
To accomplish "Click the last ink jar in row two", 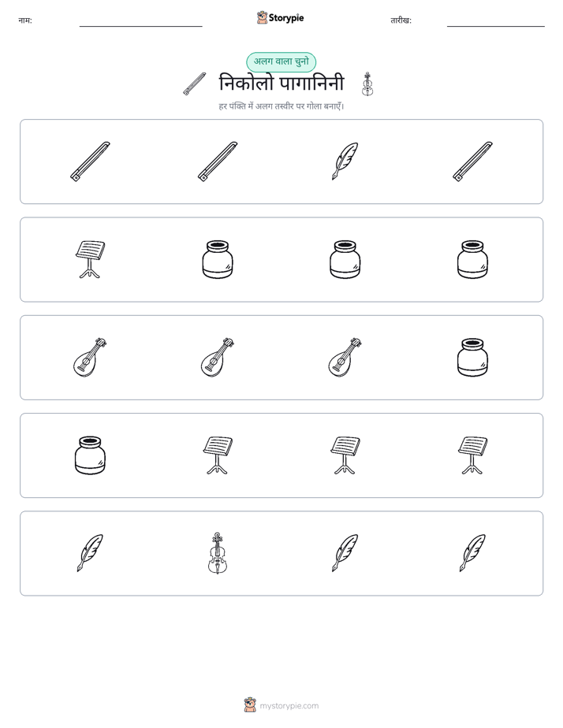I will [472, 259].
